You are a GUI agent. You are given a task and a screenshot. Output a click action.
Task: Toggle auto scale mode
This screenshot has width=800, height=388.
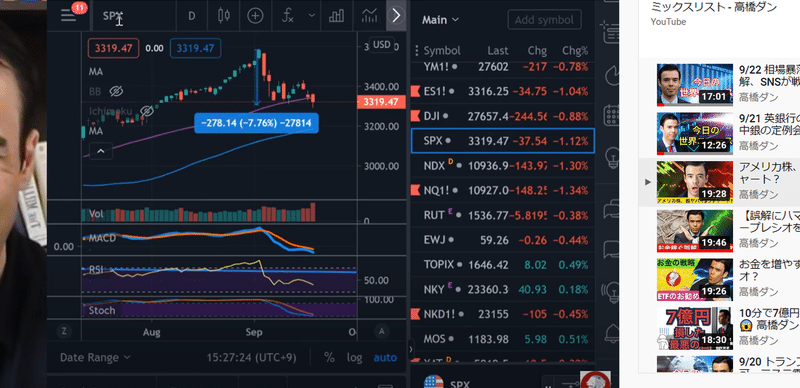(385, 358)
